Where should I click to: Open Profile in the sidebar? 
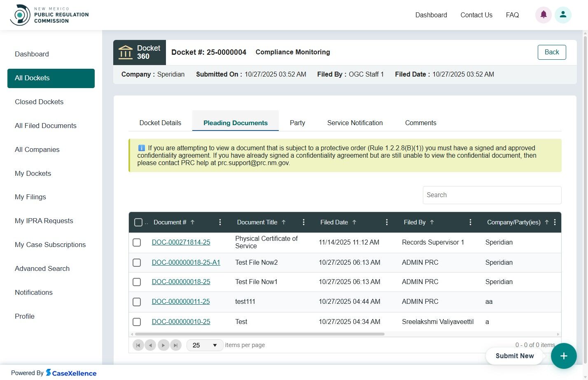click(51, 316)
